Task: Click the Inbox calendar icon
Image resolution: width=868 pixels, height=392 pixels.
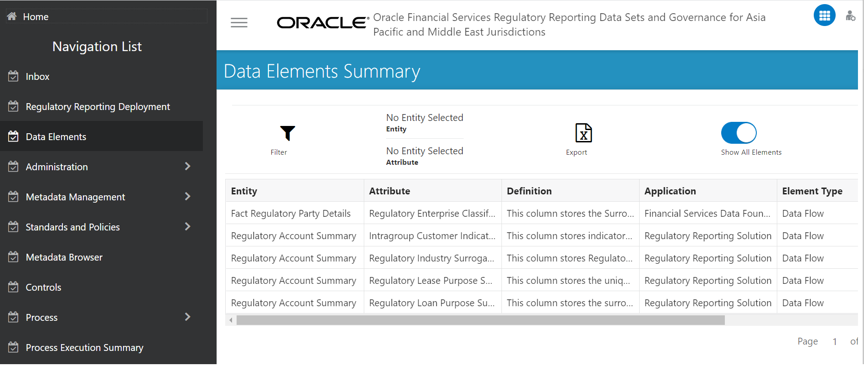Action: coord(13,76)
